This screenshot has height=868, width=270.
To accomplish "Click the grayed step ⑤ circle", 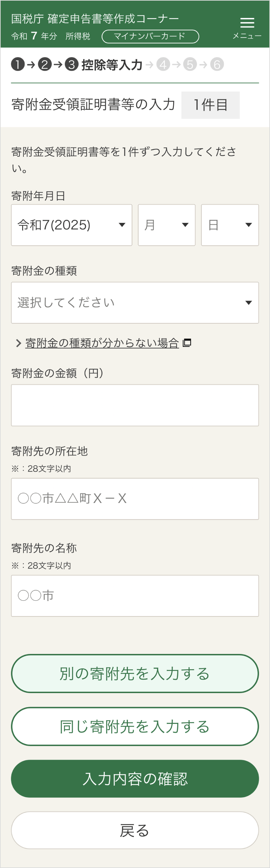I will (x=189, y=64).
